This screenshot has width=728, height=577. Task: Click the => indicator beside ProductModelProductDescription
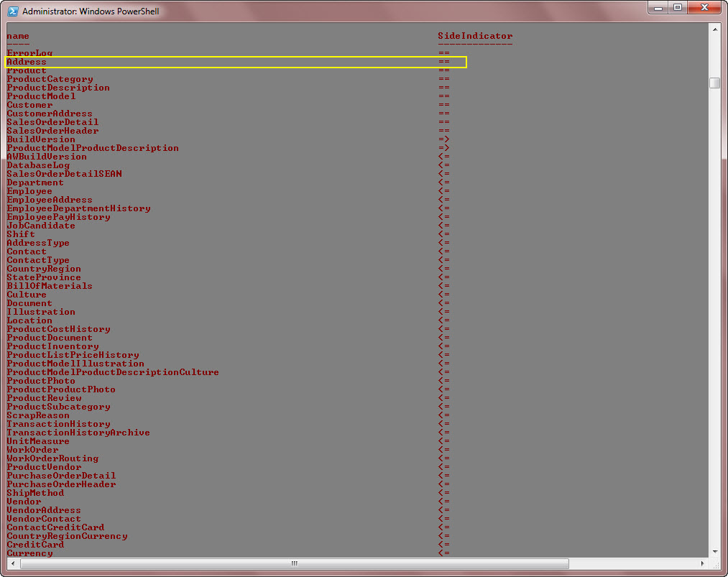tap(443, 148)
